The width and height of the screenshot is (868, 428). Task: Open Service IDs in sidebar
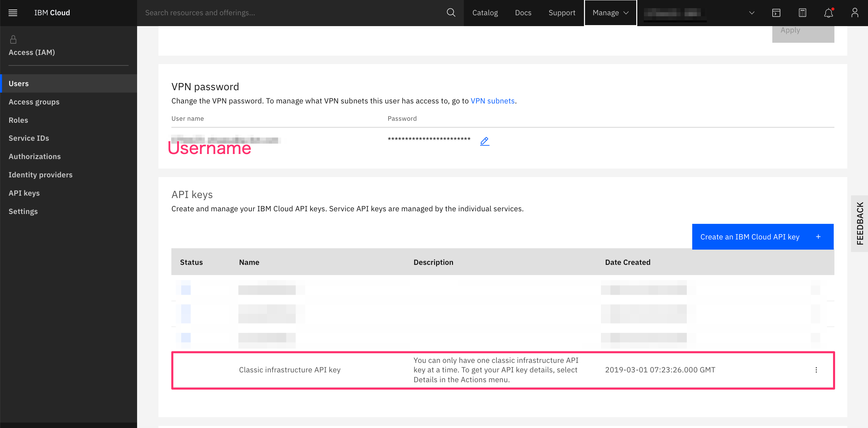29,138
